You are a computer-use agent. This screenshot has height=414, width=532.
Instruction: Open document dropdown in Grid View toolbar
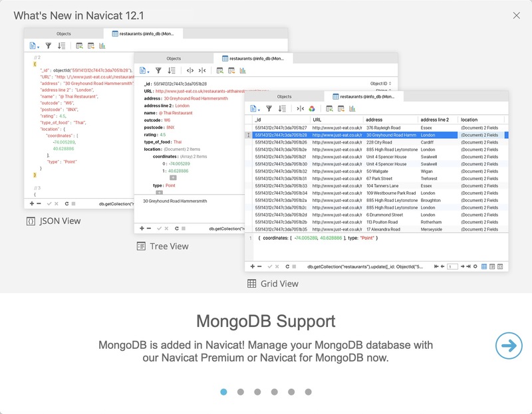[255, 109]
